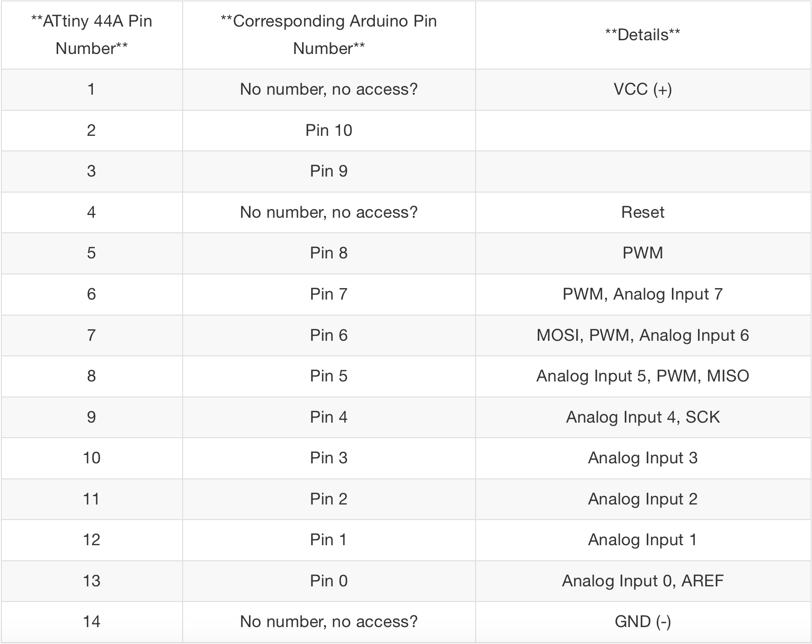Image resolution: width=812 pixels, height=644 pixels.
Task: Click the Analog Input 5, PWM, MISO cell
Action: pyautogui.click(x=643, y=376)
